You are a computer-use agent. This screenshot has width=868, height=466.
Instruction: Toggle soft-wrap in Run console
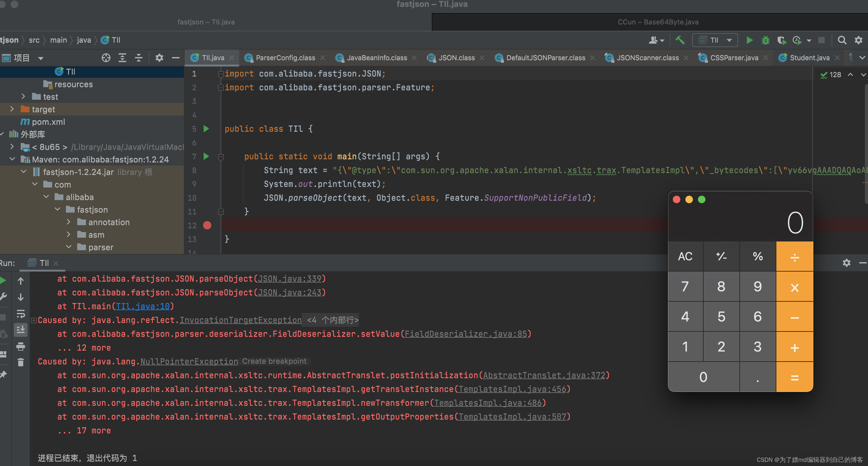pos(20,314)
